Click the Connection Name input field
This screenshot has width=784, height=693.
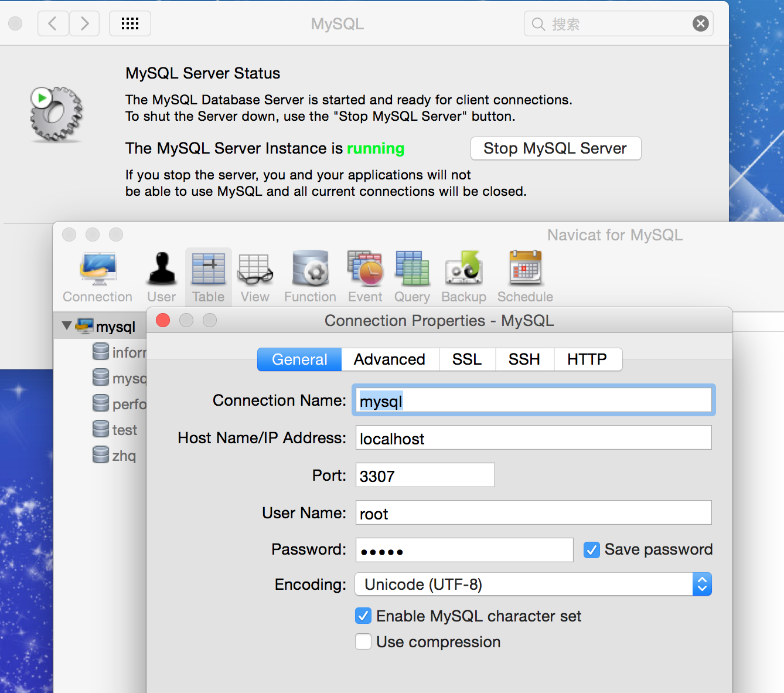click(x=533, y=400)
